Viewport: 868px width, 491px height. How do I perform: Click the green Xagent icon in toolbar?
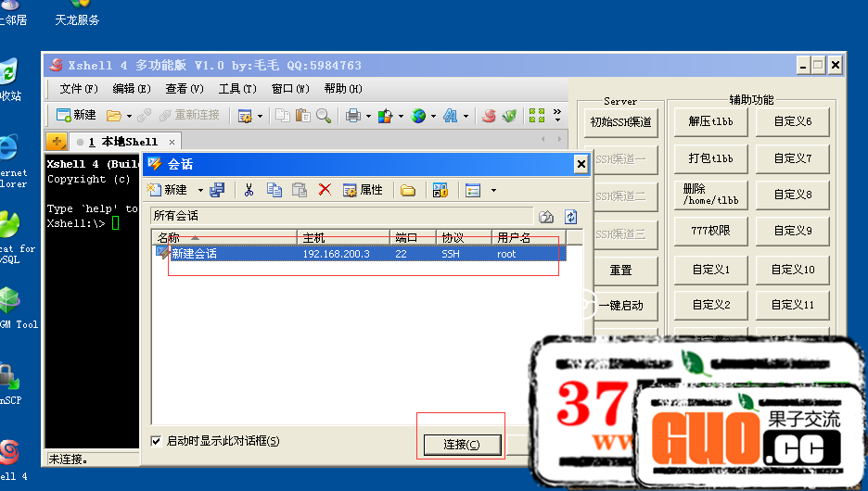509,116
